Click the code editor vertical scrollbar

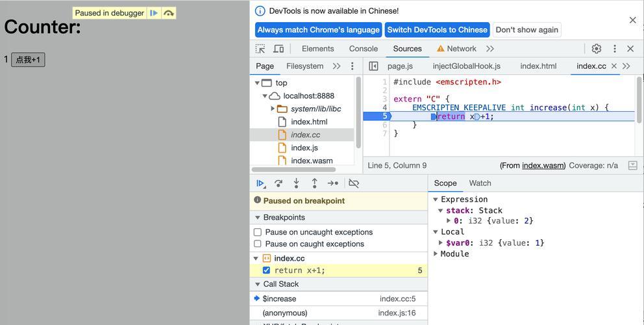639,99
